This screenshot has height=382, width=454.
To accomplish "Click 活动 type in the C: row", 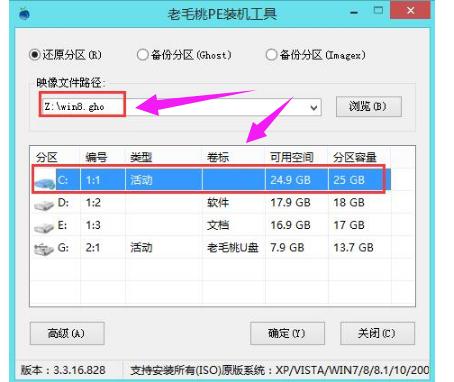I will pyautogui.click(x=141, y=180).
